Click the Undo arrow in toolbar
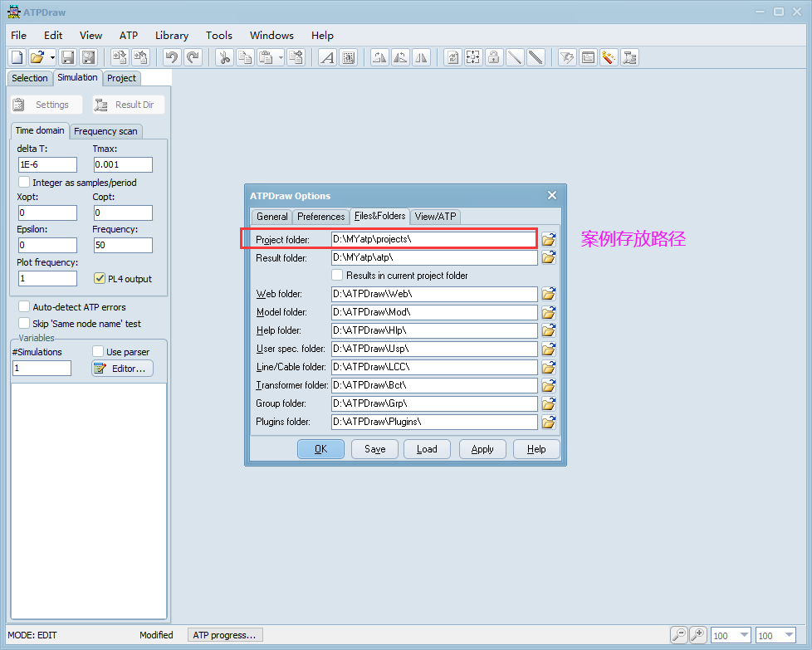Viewport: 812px width, 650px height. click(172, 57)
